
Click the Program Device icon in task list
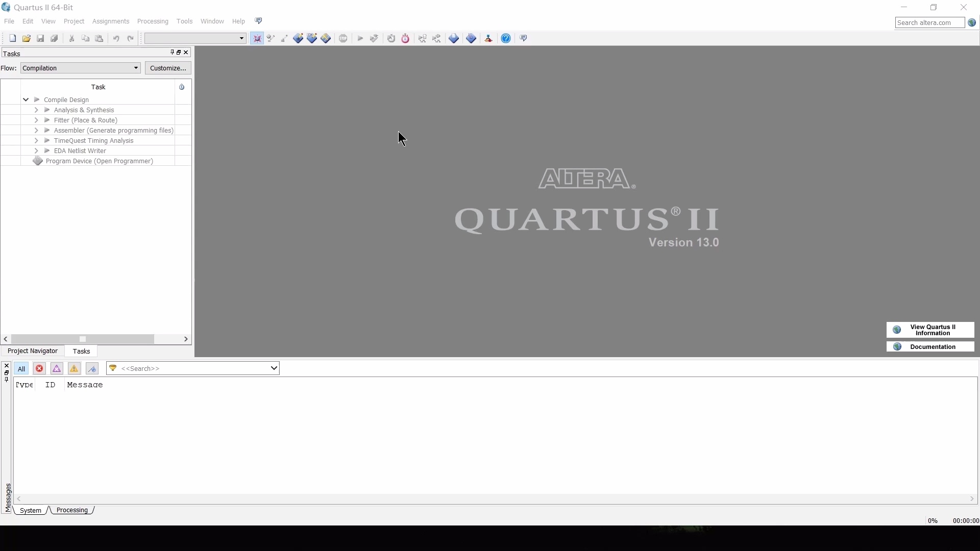[38, 161]
